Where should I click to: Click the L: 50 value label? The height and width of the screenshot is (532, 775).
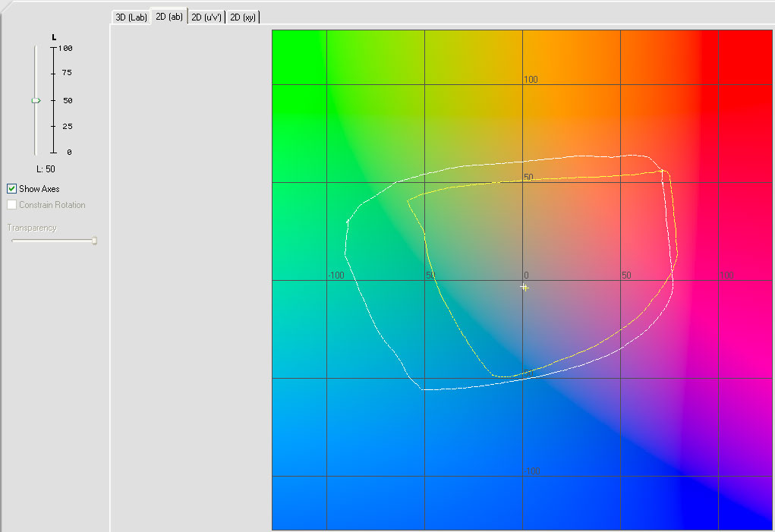click(46, 169)
